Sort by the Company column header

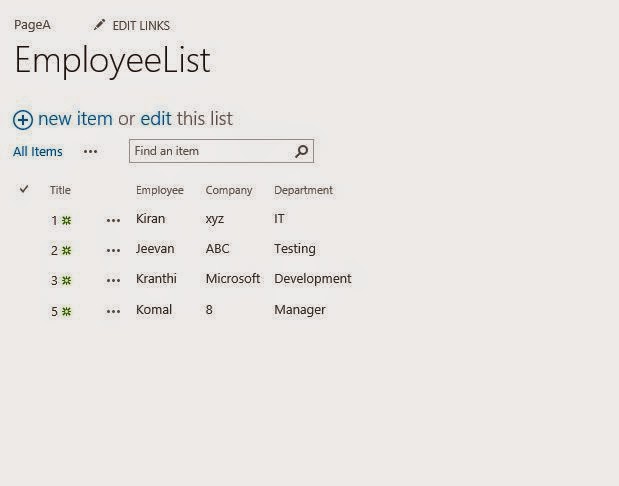[229, 190]
